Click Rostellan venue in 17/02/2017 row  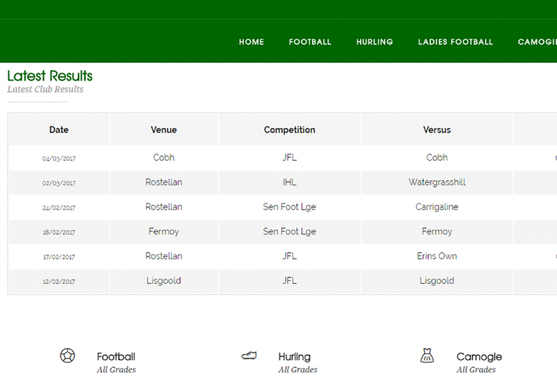pyautogui.click(x=164, y=256)
